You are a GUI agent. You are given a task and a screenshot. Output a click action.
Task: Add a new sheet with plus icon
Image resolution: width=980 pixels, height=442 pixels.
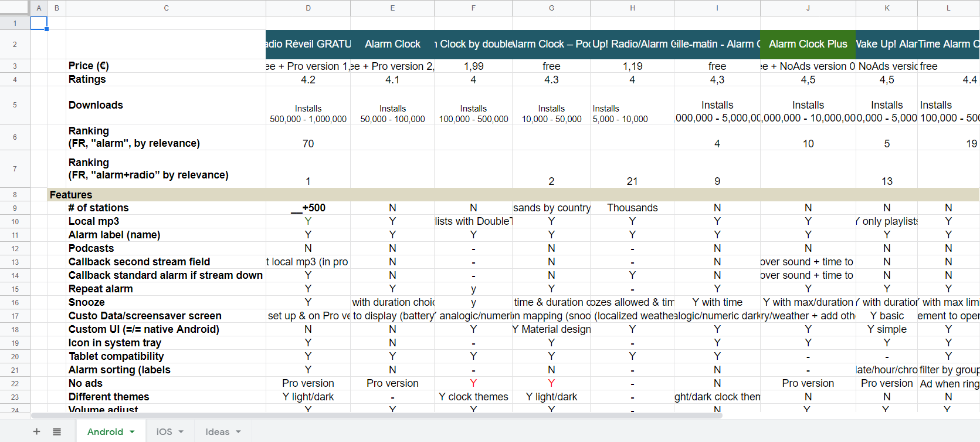(36, 431)
